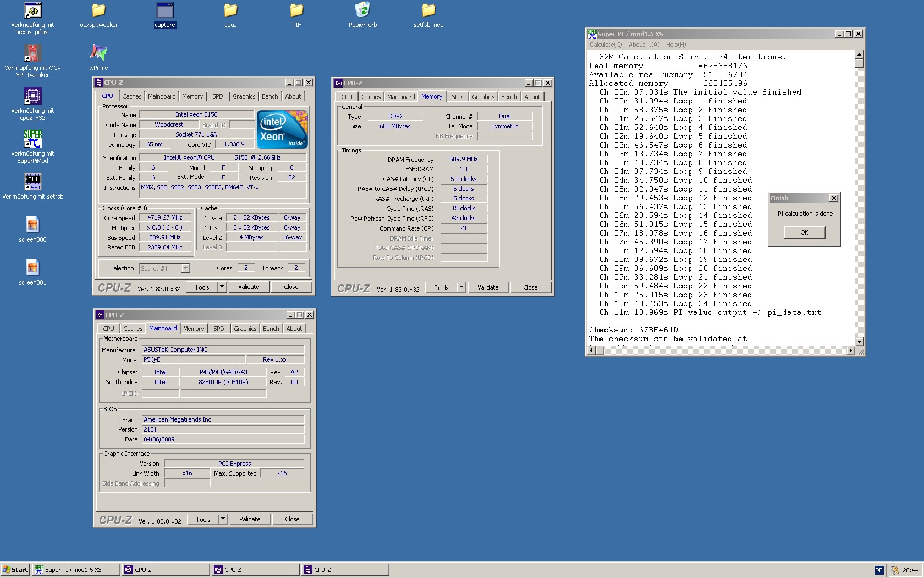
Task: Open the PIF folder icon
Action: click(x=296, y=10)
